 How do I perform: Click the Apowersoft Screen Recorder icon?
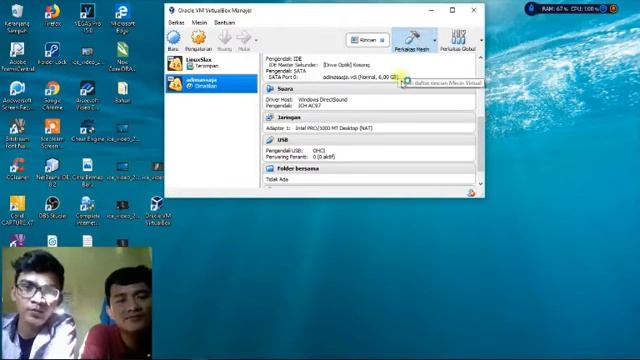(x=17, y=96)
